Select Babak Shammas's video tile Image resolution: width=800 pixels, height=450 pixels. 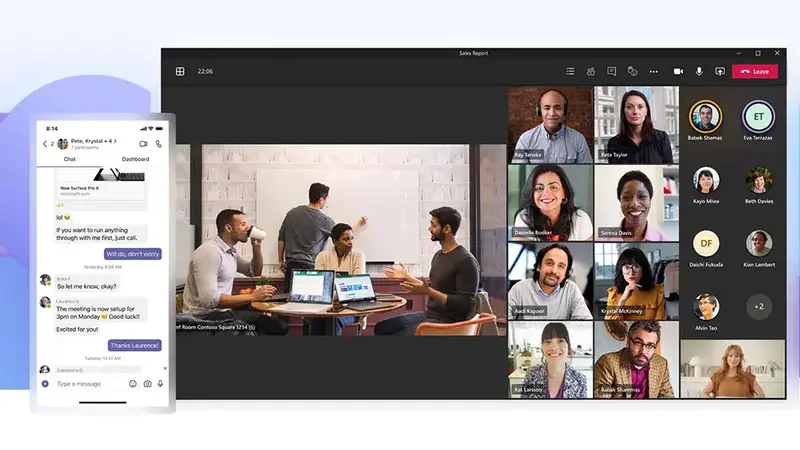tap(637, 360)
